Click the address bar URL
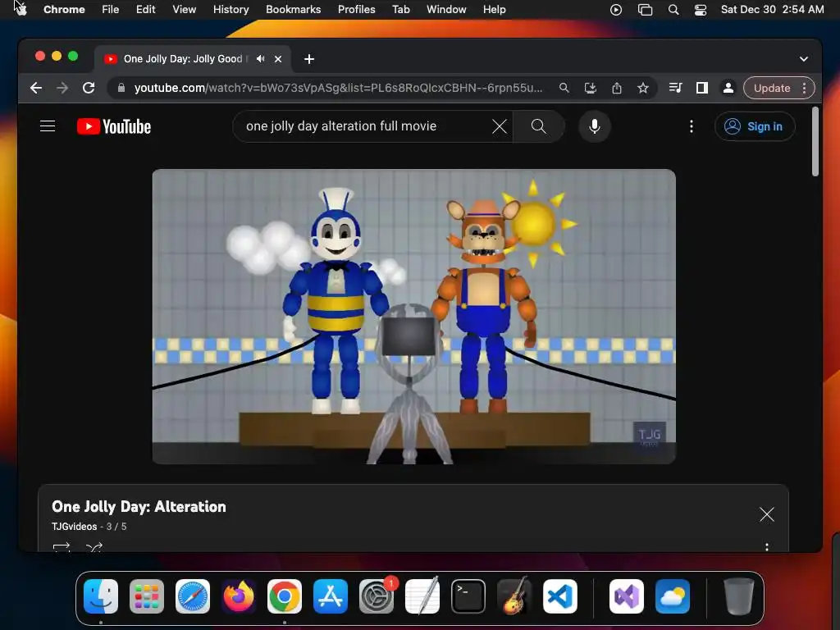 337,88
